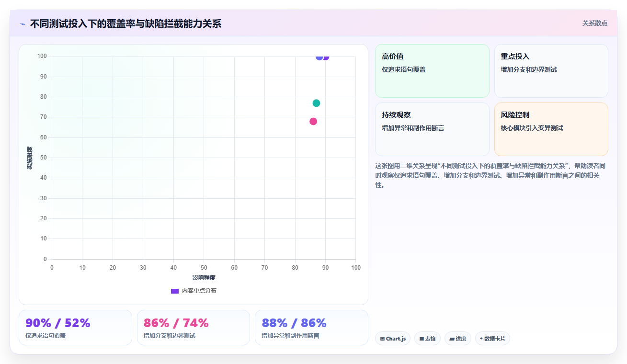
Task: Open the 持续观察 card
Action: (x=432, y=129)
